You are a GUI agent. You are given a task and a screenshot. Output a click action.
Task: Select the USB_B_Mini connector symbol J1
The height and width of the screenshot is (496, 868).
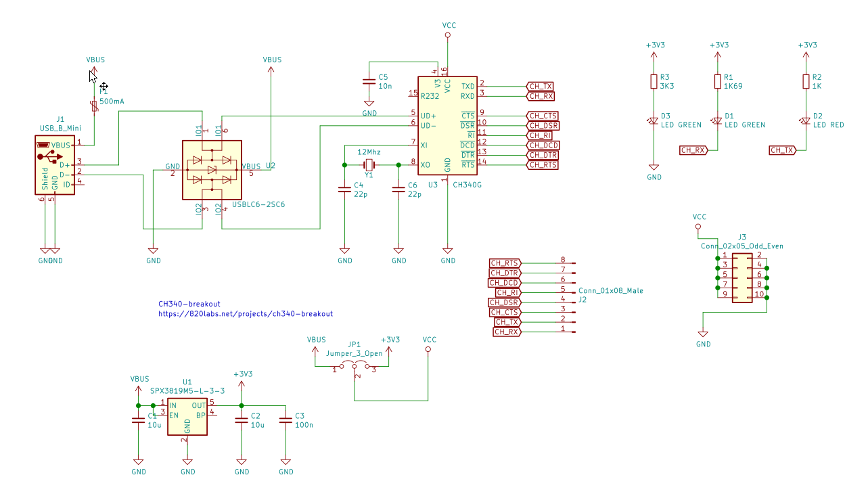55,165
